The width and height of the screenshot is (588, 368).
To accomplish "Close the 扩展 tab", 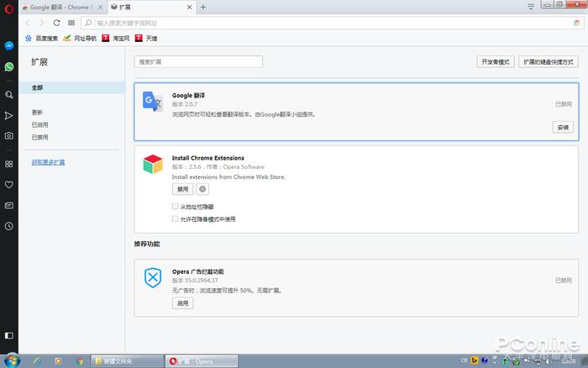I will point(189,7).
